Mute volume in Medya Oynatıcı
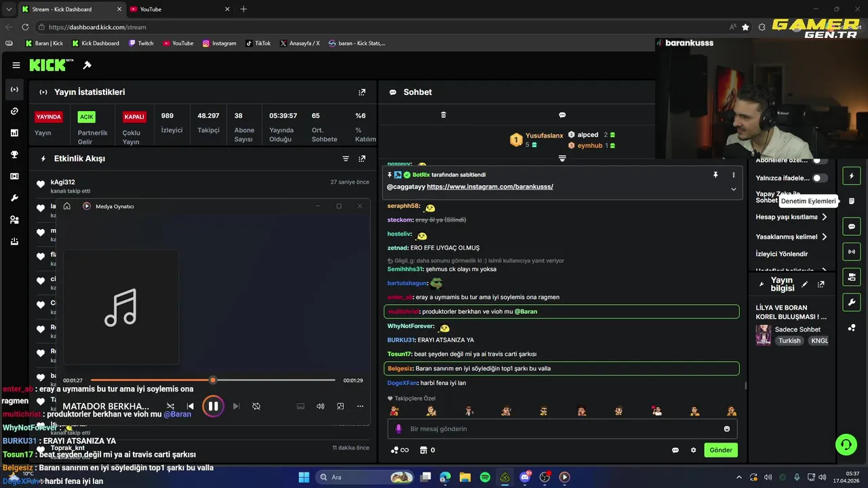 point(320,406)
